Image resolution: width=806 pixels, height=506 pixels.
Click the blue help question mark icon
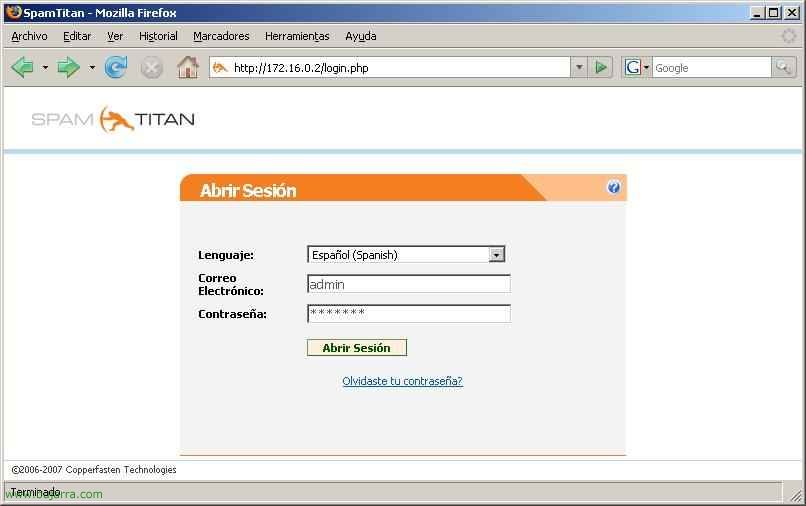tap(613, 187)
